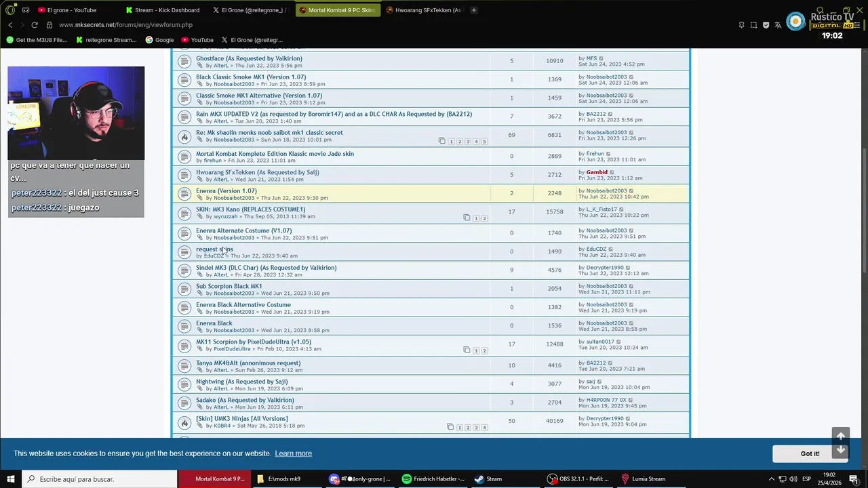Screen dimensions: 868x488
Task: Jump to latest post icon after Gambid
Action: [612, 172]
